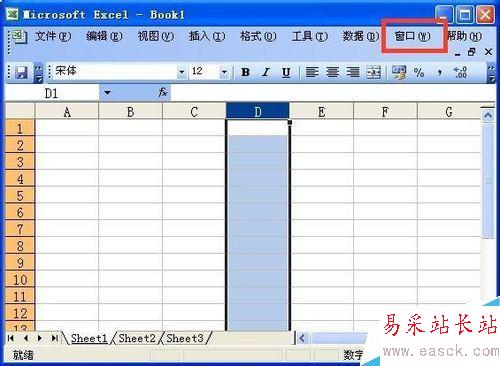Open the 文件(F) menu
Screen dimensions: 500x366
point(53,36)
